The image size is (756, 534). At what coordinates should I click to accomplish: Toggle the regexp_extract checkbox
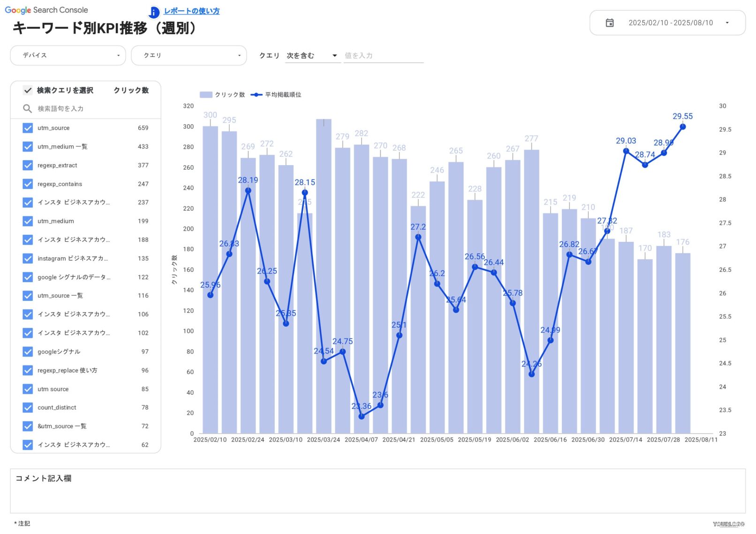(x=28, y=165)
